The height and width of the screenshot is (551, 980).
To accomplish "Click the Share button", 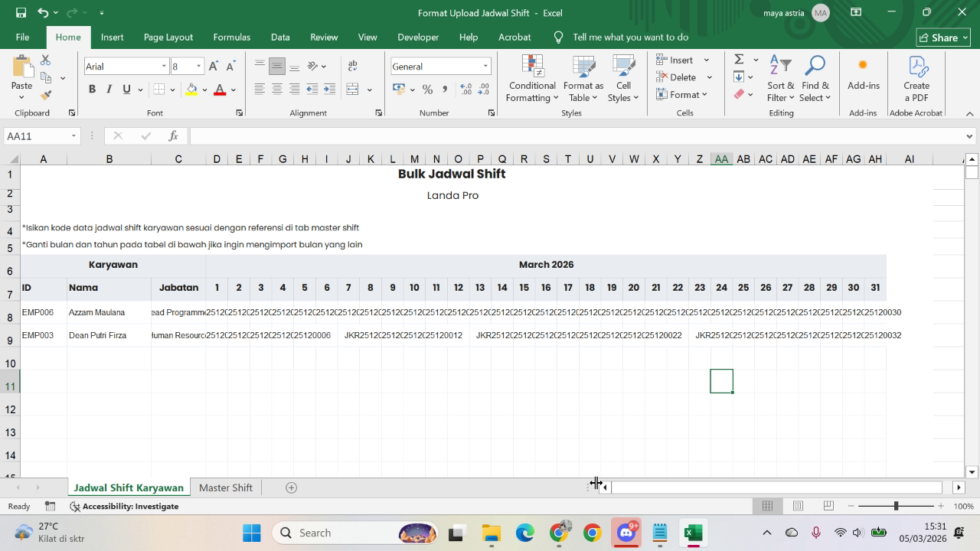I will click(943, 37).
